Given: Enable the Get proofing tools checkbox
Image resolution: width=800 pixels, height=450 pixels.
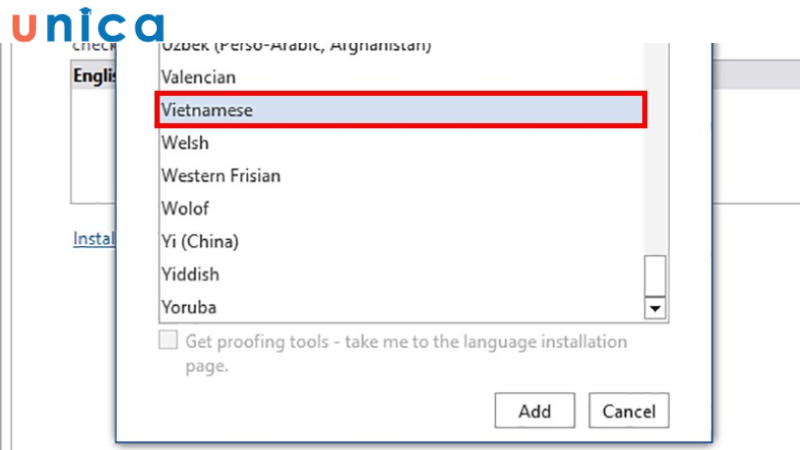Looking at the screenshot, I should pyautogui.click(x=169, y=342).
